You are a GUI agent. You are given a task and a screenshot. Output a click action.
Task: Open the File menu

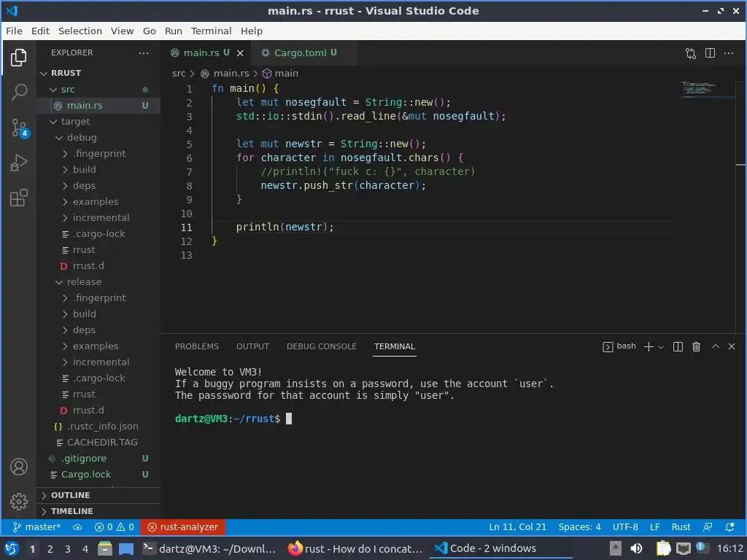tap(14, 31)
